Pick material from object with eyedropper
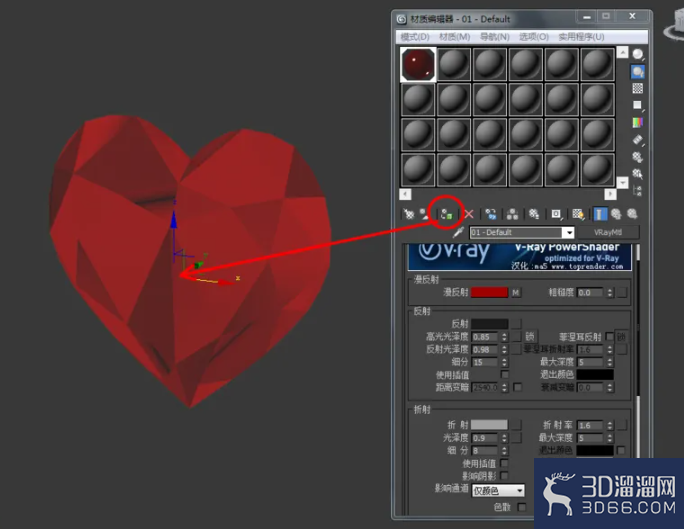The image size is (684, 529). point(458,232)
